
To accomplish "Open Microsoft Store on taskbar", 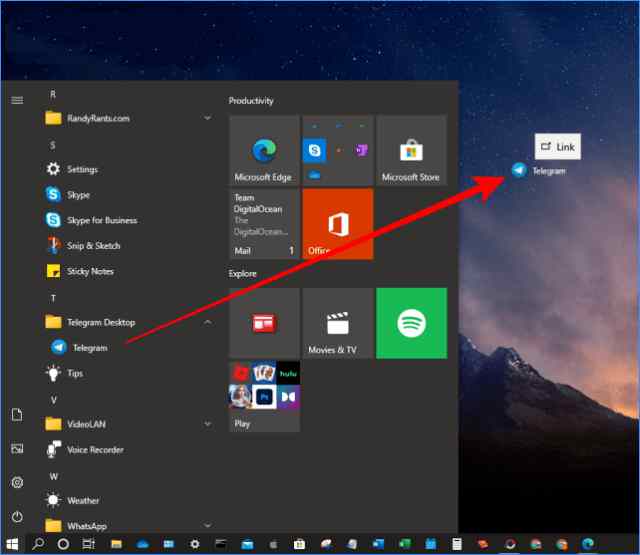I will [x=299, y=544].
